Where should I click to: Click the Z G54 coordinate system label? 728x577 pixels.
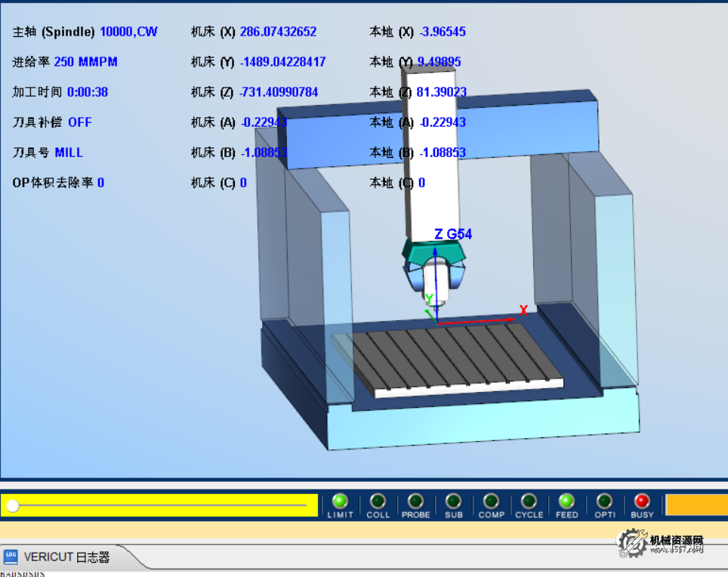[x=452, y=234]
